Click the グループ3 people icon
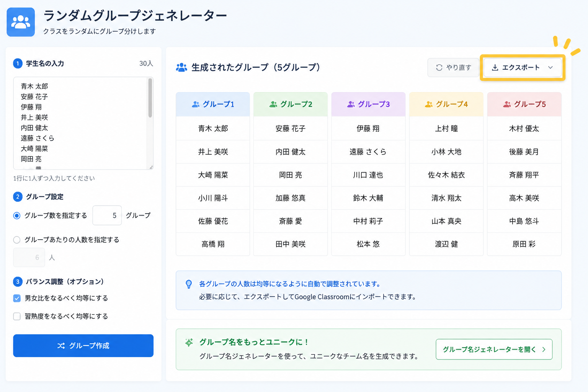The image size is (588, 392). pos(351,104)
